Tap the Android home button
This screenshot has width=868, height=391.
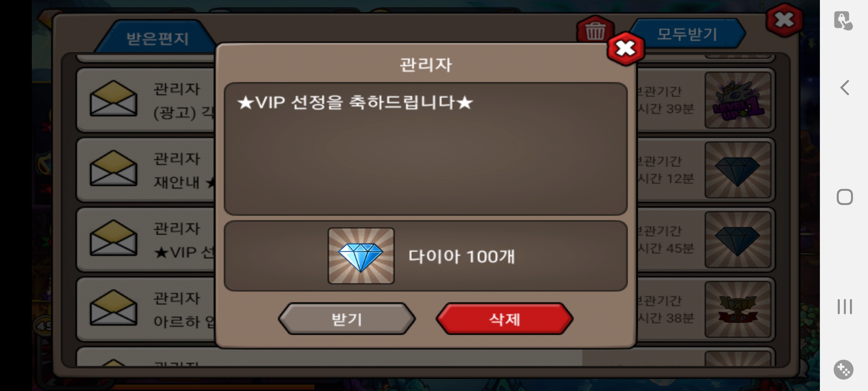click(844, 197)
